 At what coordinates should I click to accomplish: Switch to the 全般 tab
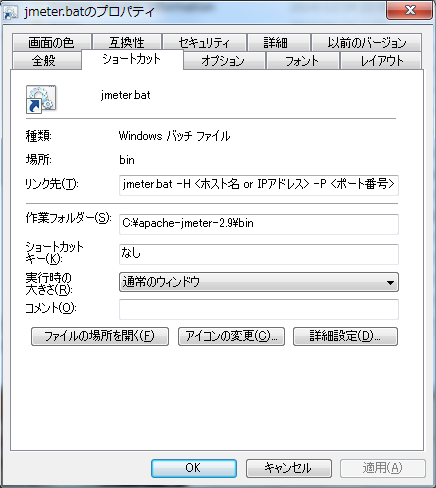(46, 61)
